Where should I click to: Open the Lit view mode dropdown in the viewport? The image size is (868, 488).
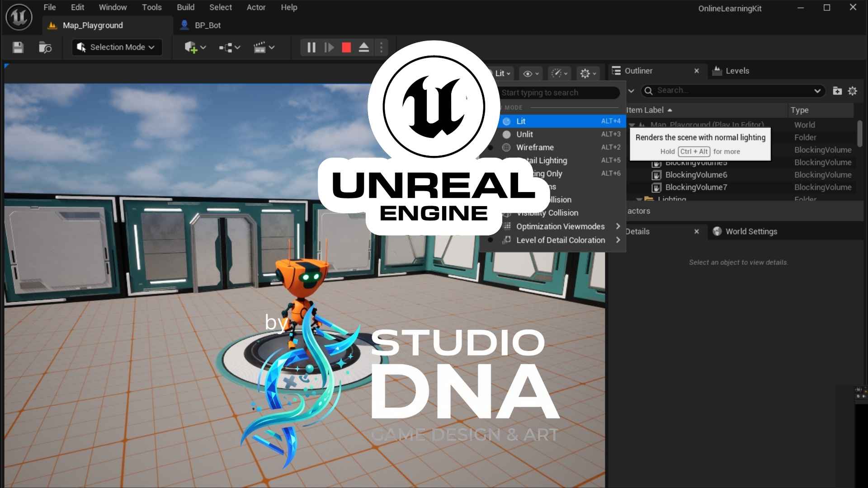501,74
